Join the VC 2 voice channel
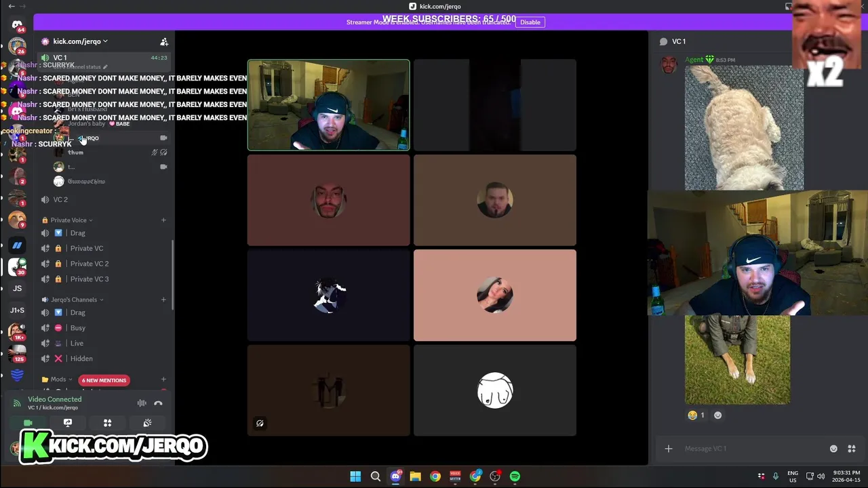Image resolution: width=868 pixels, height=488 pixels. pos(104,199)
